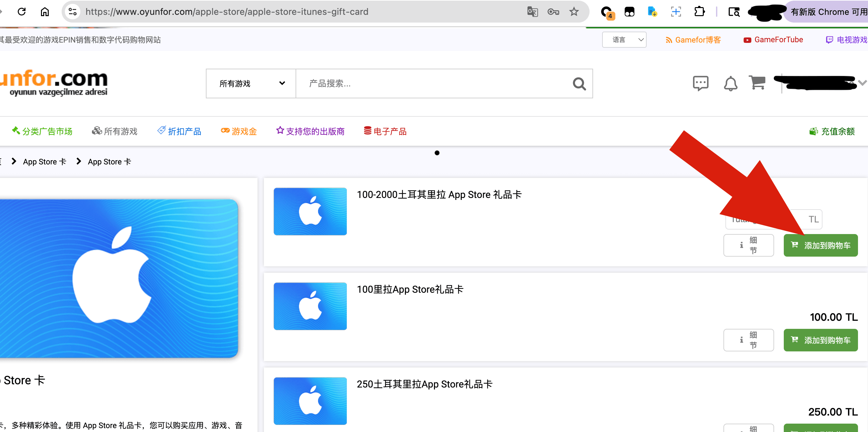
Task: Open the side panel search icon
Action: pyautogui.click(x=734, y=12)
